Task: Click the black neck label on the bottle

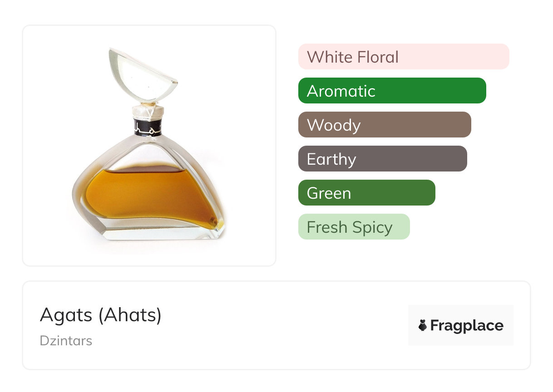Action: [x=148, y=127]
